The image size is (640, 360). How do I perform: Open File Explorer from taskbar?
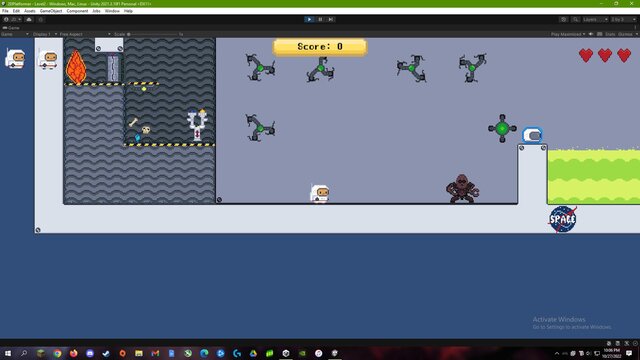coord(139,353)
